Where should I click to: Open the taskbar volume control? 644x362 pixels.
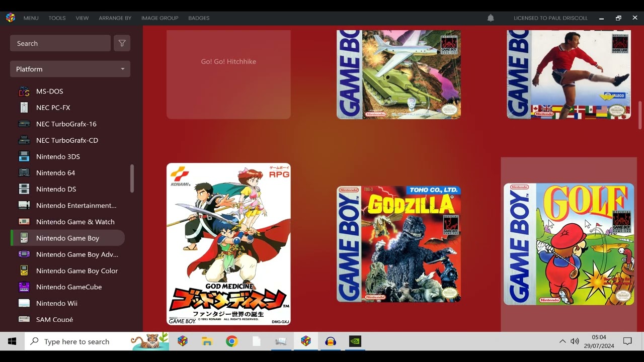(x=575, y=341)
